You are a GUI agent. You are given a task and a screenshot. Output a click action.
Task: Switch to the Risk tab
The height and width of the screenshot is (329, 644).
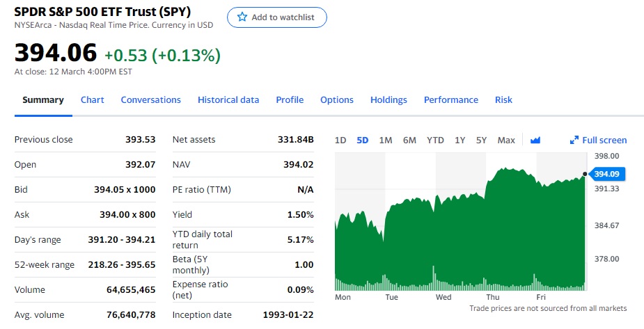[503, 100]
